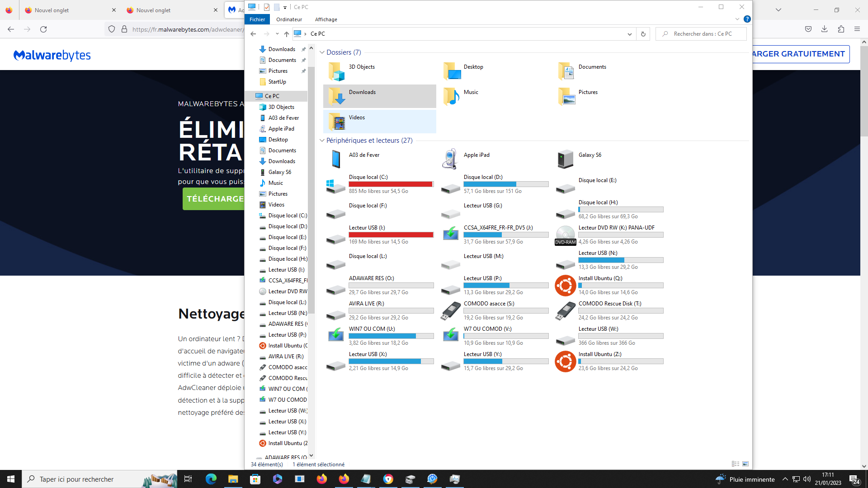The height and width of the screenshot is (488, 868).
Task: Open the Firefox hamburger menu
Action: (857, 29)
